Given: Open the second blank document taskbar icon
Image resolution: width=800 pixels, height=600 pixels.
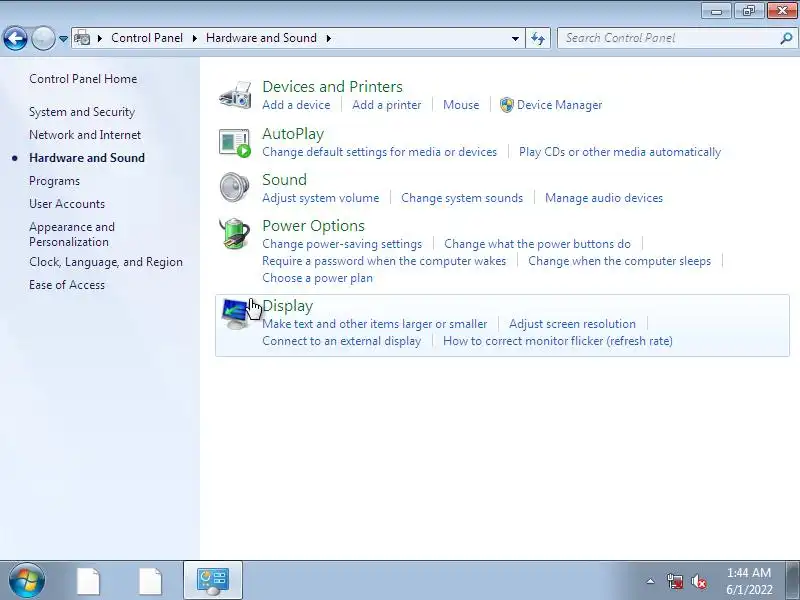Looking at the screenshot, I should pos(151,581).
